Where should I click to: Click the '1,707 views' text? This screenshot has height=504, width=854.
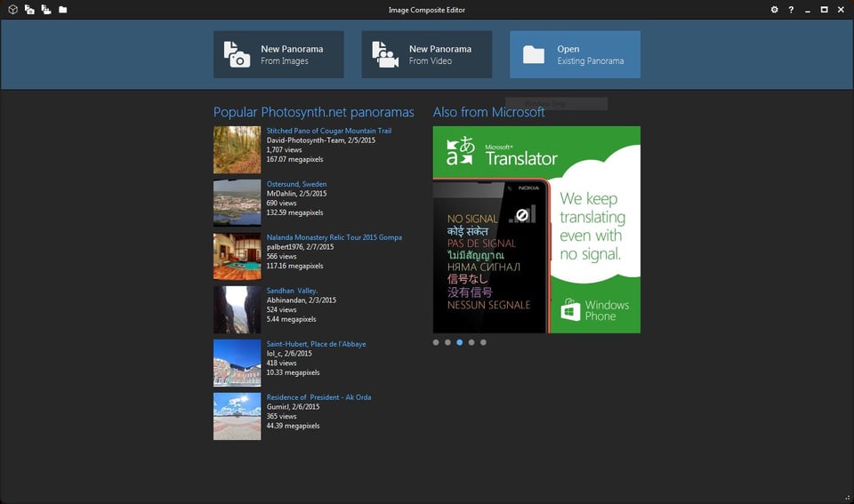(284, 149)
